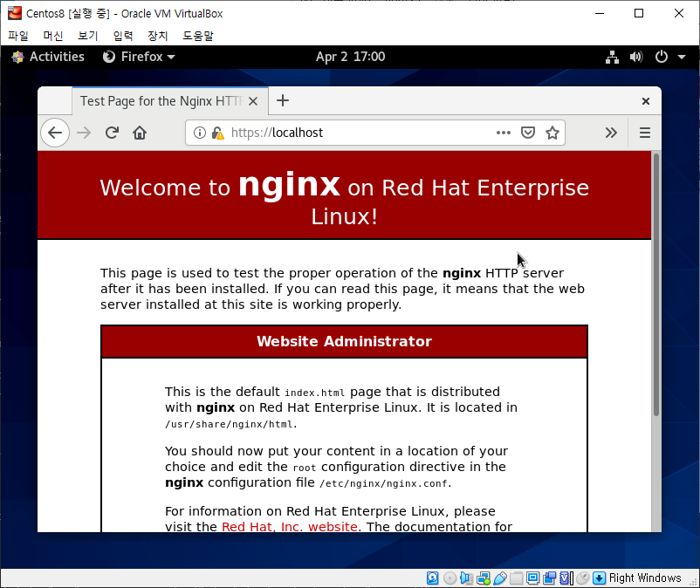700x588 pixels.
Task: Bookmark this page with the star icon
Action: click(x=552, y=133)
